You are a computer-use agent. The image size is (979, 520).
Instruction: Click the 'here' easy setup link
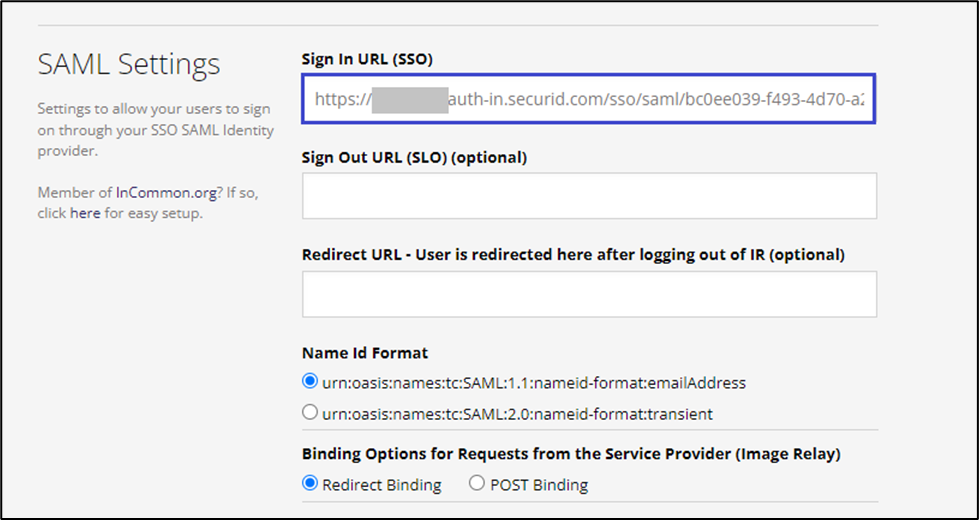click(85, 213)
